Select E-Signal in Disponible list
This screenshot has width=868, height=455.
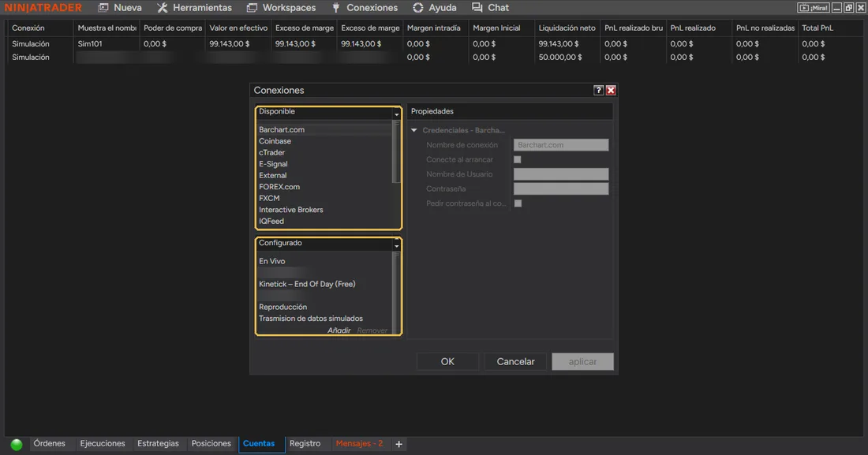[x=325, y=164]
